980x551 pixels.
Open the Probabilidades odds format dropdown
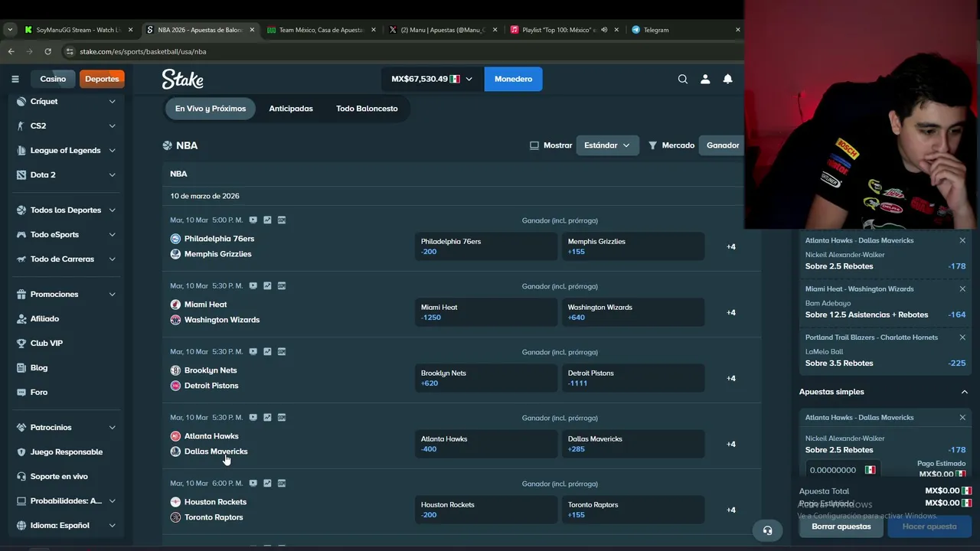coord(65,500)
